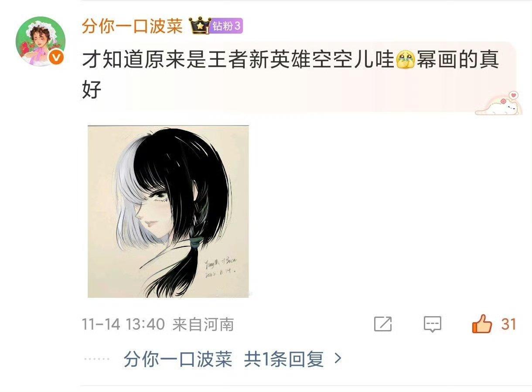Tap the crying emoji in the comment
The image size is (532, 392).
tap(405, 60)
